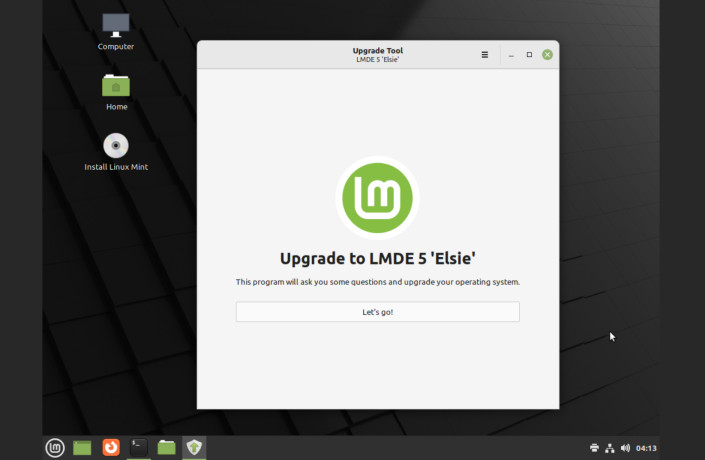Maximize the Upgrade Tool window
Screen dimensions: 705x460
click(529, 55)
